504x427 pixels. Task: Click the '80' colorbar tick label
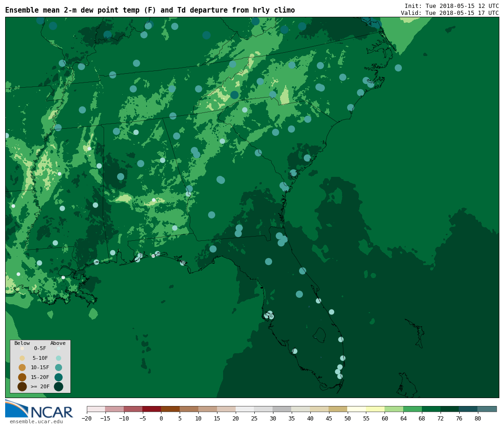[478, 418]
